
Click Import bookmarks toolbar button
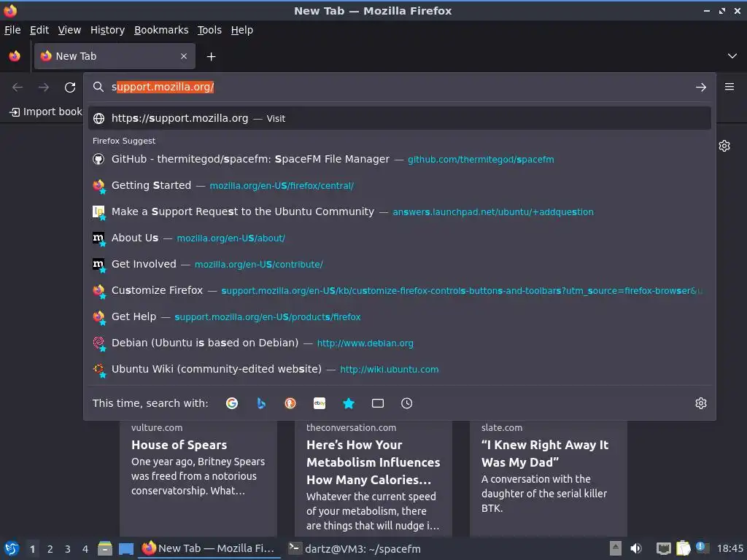pos(45,112)
